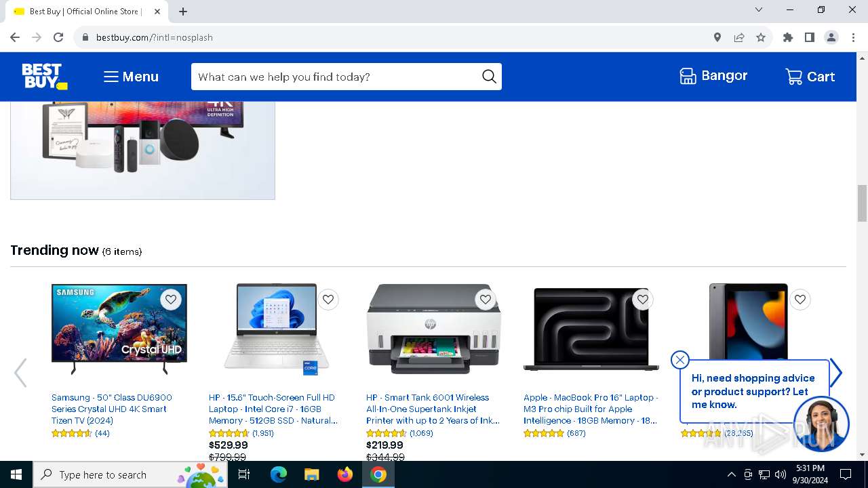Screen dimensions: 868x488
Task: Share this page icon
Action: [x=739, y=37]
